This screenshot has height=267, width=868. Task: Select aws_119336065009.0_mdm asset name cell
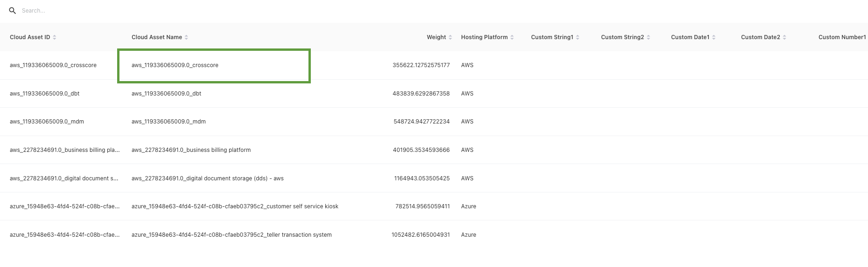click(168, 122)
